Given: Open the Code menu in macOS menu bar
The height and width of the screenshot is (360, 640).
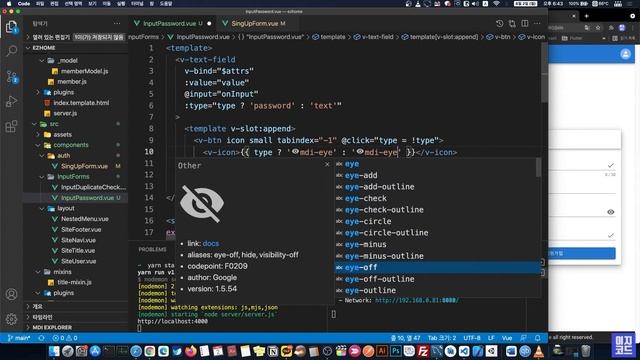Looking at the screenshot, I should 24,4.
